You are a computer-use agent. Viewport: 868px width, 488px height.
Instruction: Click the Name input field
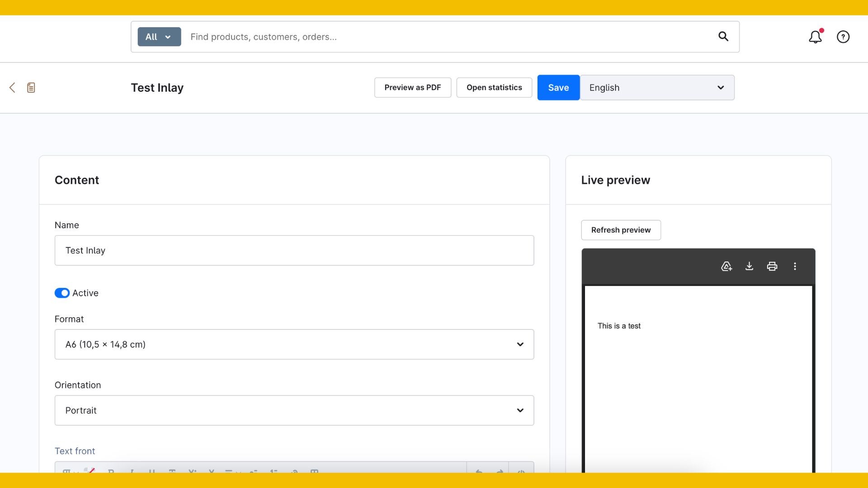pos(294,251)
